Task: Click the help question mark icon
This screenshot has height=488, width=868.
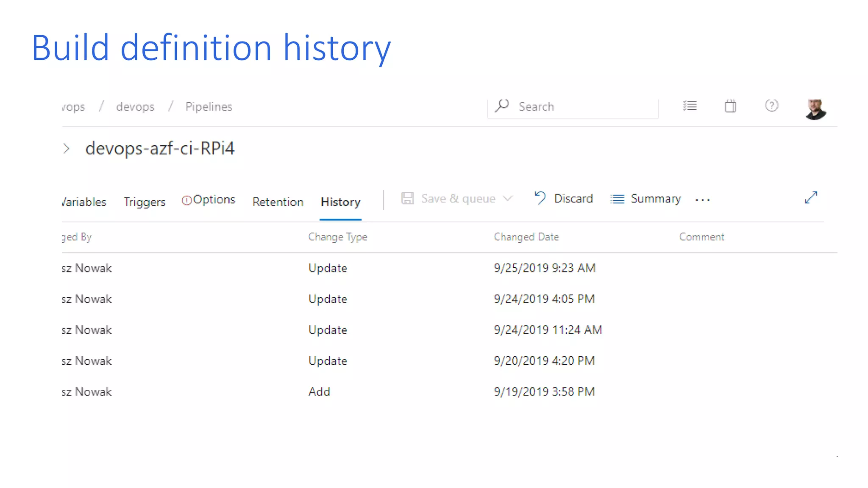Action: coord(771,105)
